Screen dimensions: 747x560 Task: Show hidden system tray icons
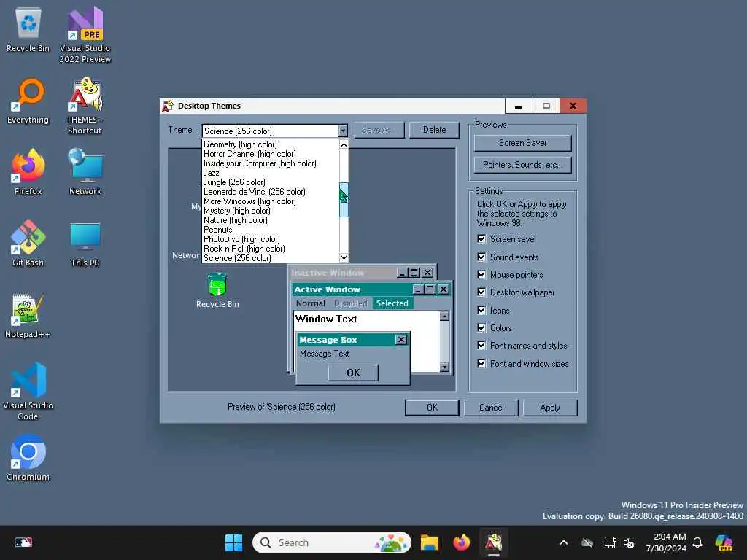tap(564, 542)
